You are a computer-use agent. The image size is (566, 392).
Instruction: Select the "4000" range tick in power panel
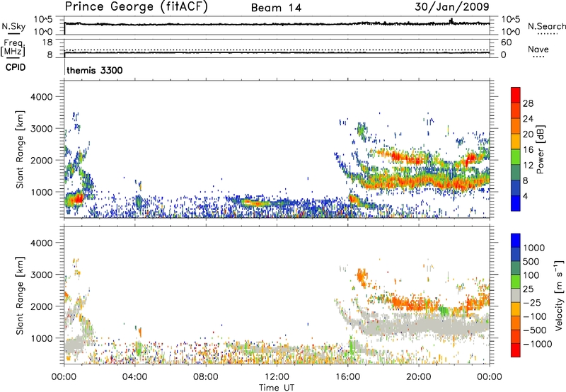coord(42,97)
